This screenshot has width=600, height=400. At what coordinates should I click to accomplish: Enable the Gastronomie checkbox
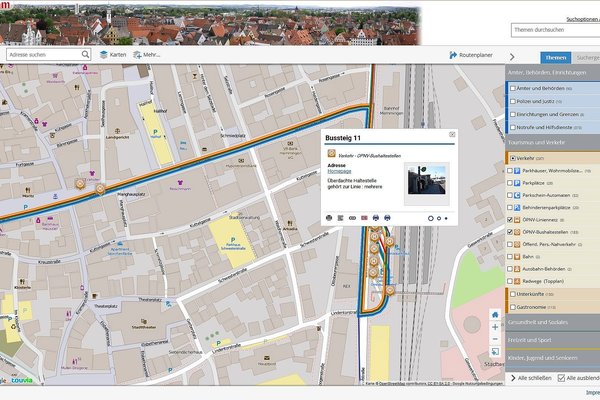point(513,307)
